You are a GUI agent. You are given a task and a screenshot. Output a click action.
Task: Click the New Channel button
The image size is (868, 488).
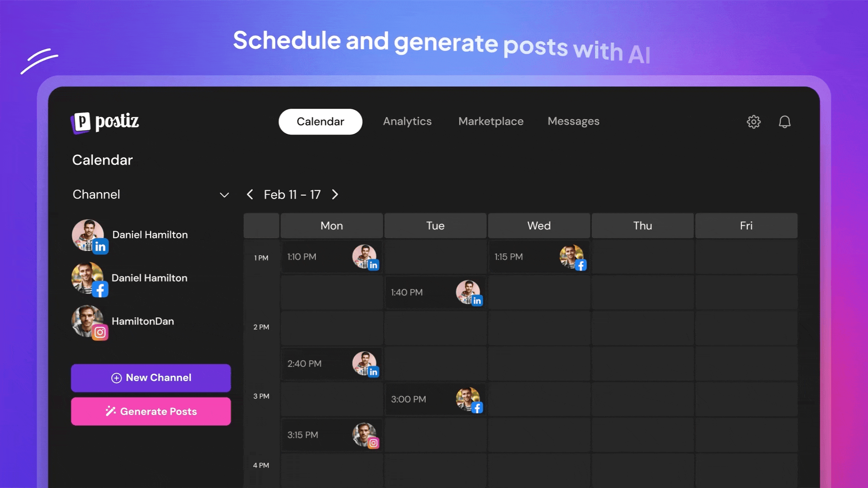151,378
